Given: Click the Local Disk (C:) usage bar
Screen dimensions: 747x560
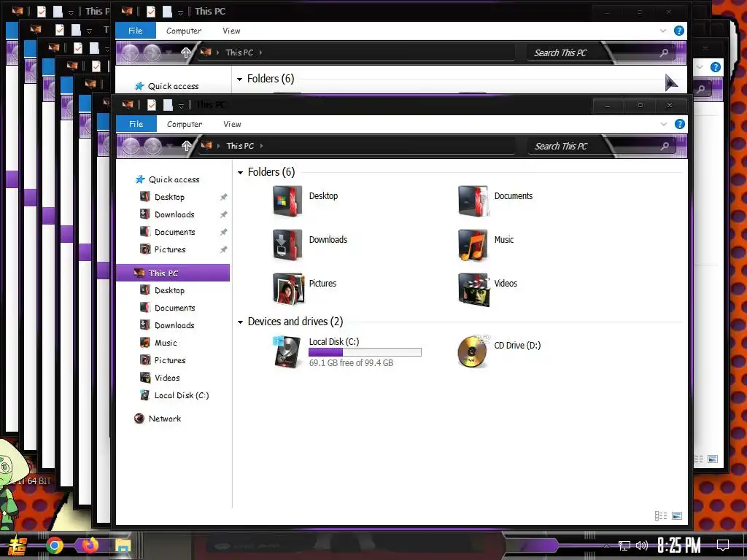Looking at the screenshot, I should [x=365, y=352].
